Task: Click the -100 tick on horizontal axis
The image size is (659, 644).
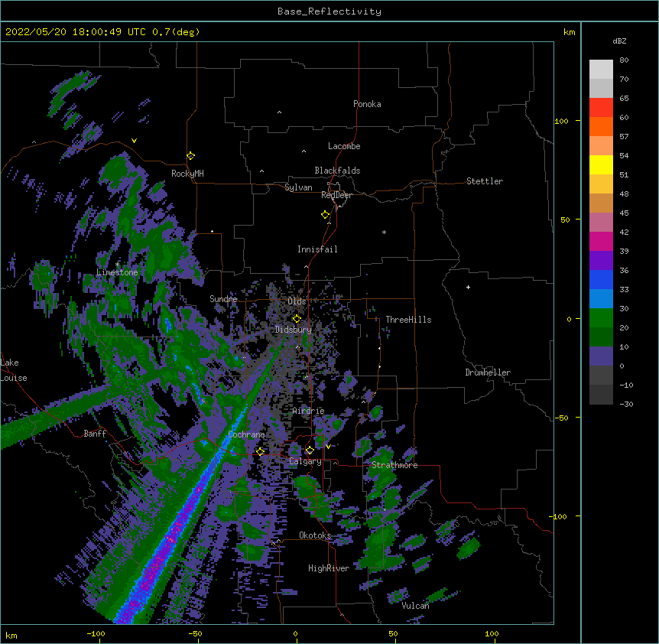Action: [x=96, y=633]
